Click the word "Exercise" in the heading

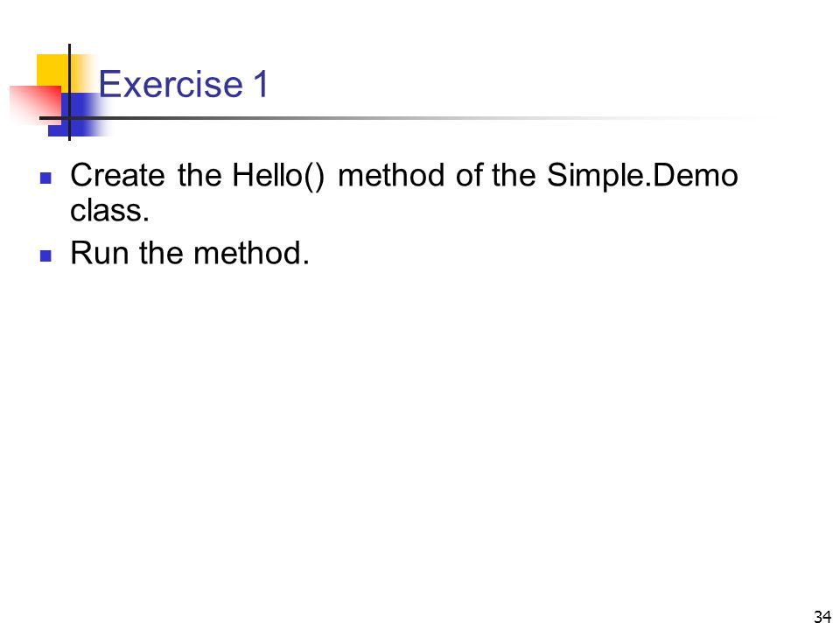pos(171,84)
